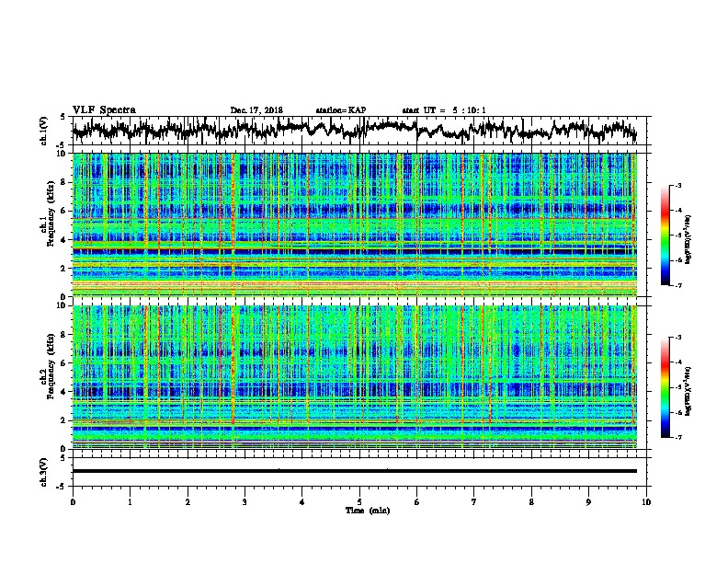The width and height of the screenshot is (728, 563).
Task: Click inside the ch.1 spectrogram panel
Action: [x=355, y=224]
